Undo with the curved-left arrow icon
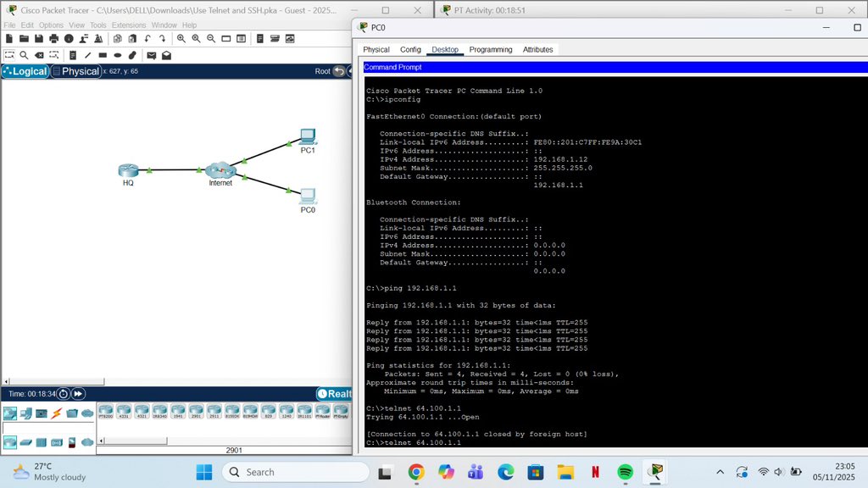 tap(147, 39)
